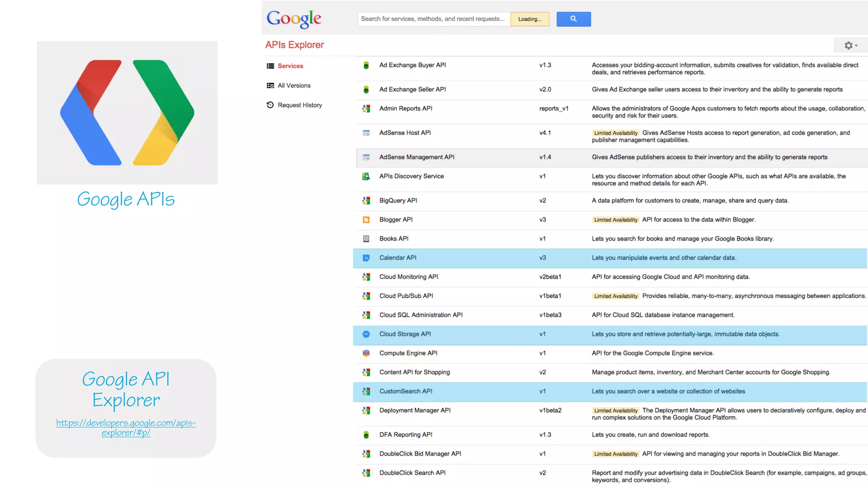
Task: Select the BigQuery API name
Action: (398, 200)
